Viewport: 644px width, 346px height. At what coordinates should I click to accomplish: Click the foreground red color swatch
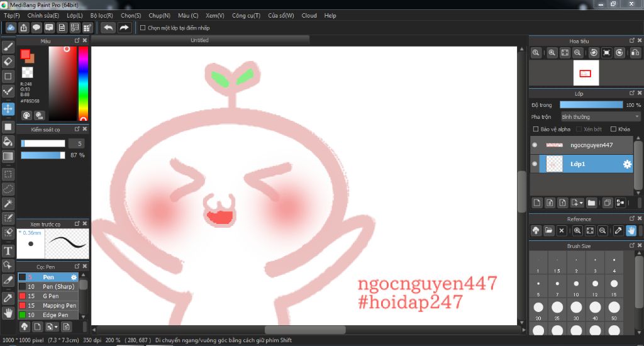(25, 54)
